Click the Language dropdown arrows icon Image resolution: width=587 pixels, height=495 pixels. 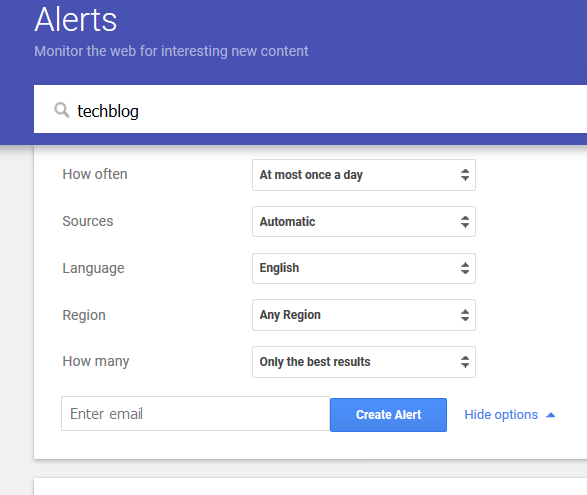(x=465, y=268)
